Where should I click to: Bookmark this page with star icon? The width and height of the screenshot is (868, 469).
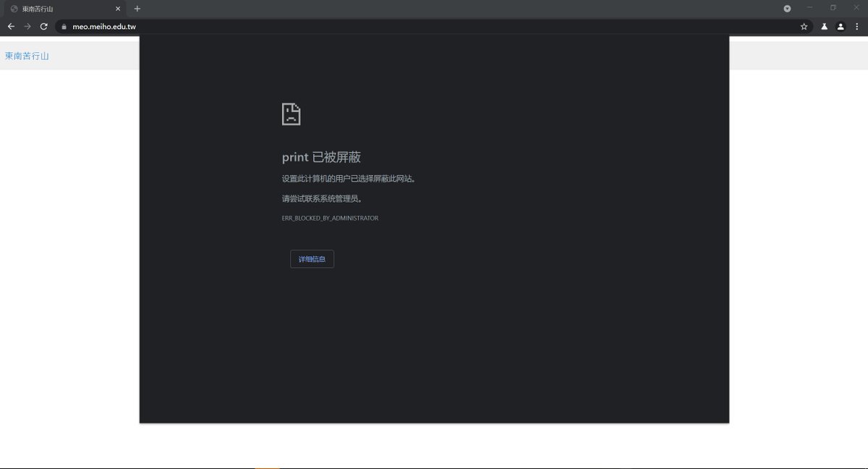pos(804,27)
